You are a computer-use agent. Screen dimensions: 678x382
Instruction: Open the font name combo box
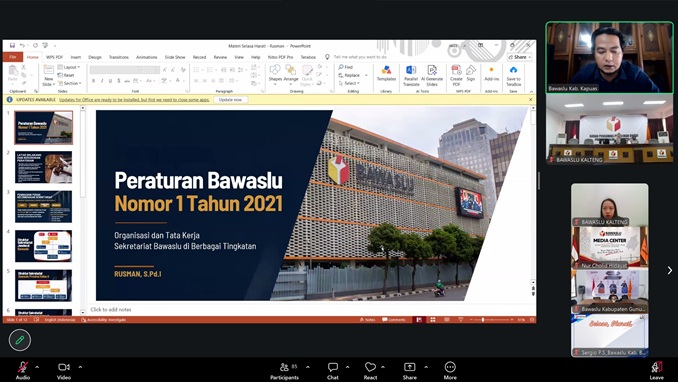tap(116, 70)
